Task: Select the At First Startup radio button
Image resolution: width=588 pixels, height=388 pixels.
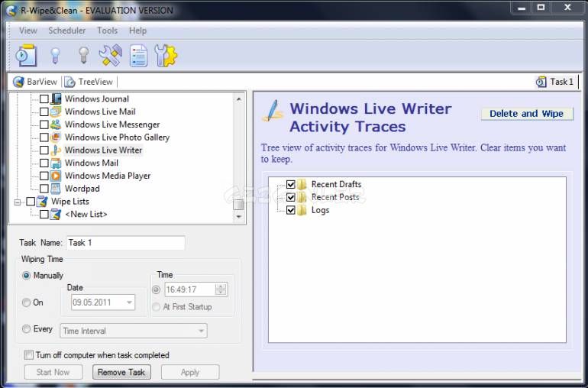Action: pyautogui.click(x=156, y=307)
